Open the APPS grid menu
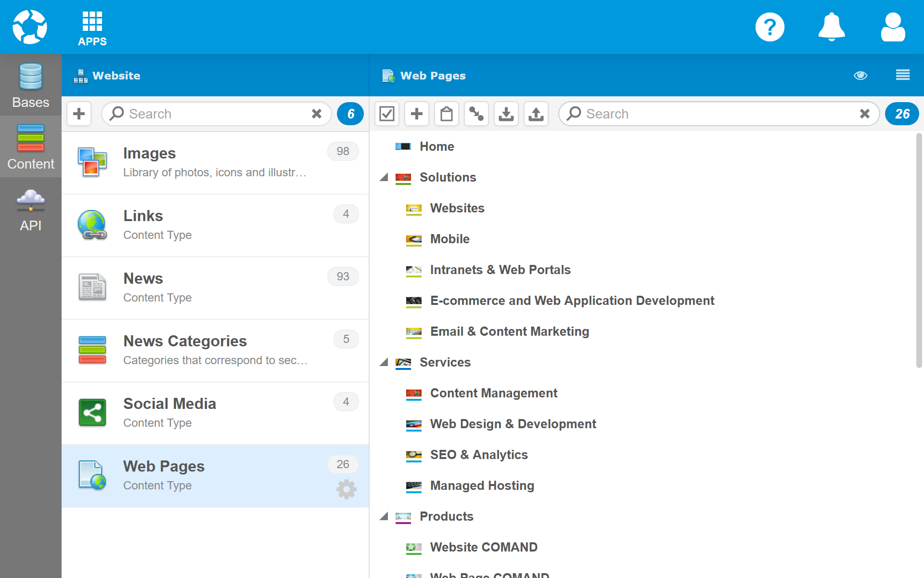 click(92, 29)
